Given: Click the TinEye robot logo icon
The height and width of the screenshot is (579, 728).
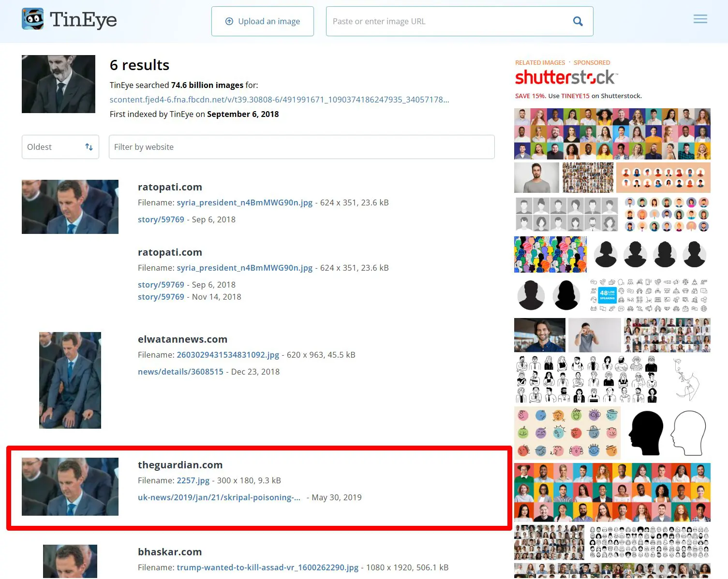Looking at the screenshot, I should [33, 19].
